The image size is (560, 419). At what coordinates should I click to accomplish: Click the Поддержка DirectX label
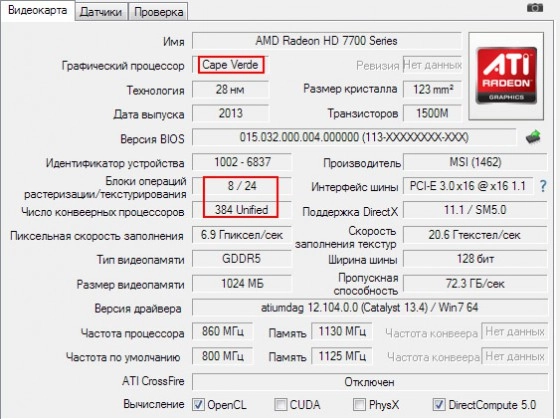(350, 212)
